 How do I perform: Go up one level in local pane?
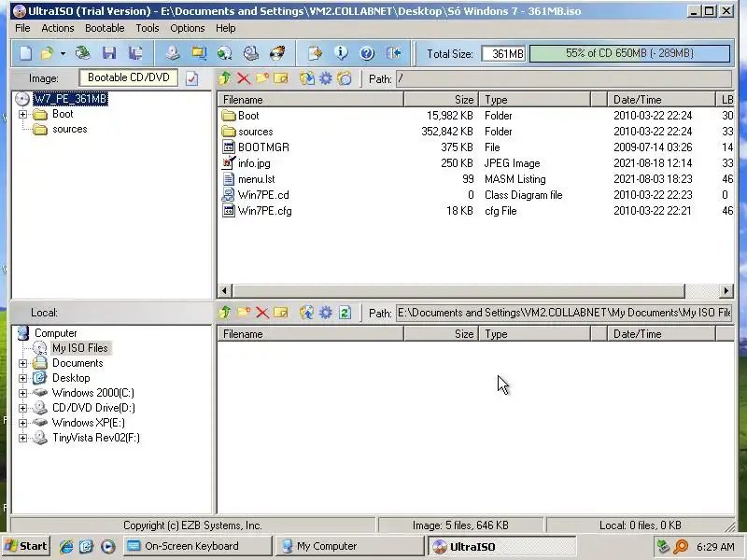pyautogui.click(x=225, y=313)
